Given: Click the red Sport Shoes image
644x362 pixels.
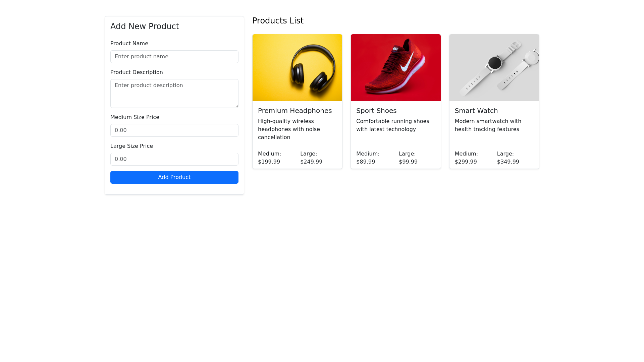Looking at the screenshot, I should [395, 68].
